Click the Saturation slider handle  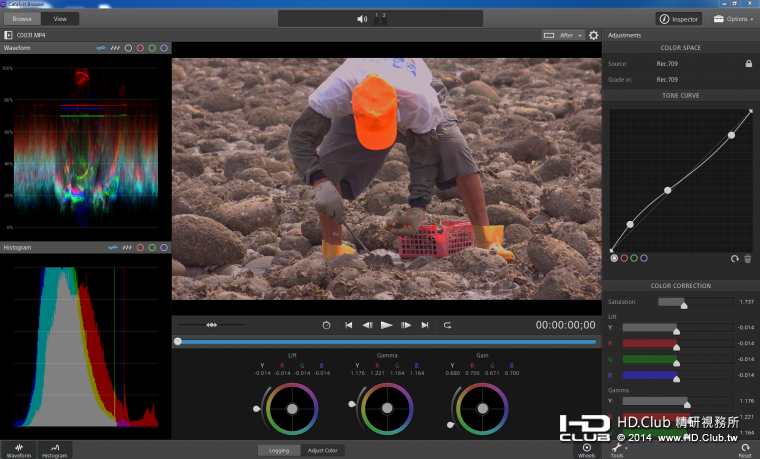684,303
